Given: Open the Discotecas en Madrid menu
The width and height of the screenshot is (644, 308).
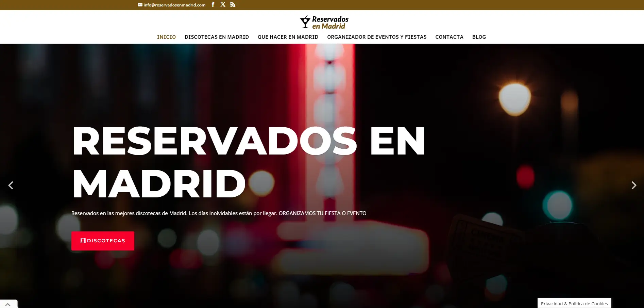Looking at the screenshot, I should point(217,37).
